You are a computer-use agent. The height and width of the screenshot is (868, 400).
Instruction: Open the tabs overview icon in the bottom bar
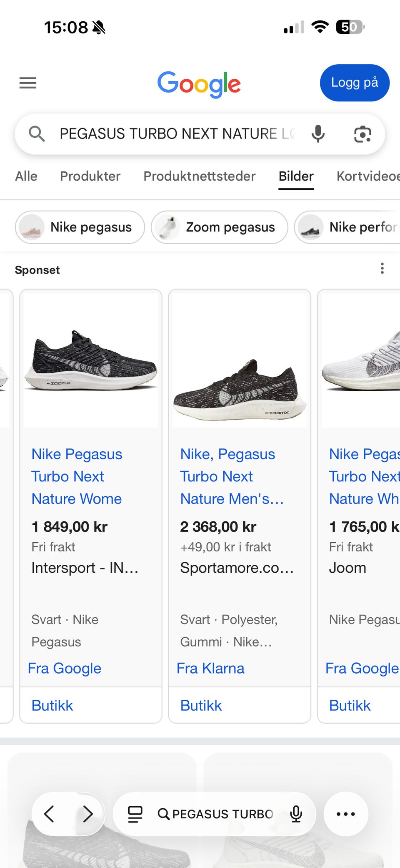tap(135, 814)
